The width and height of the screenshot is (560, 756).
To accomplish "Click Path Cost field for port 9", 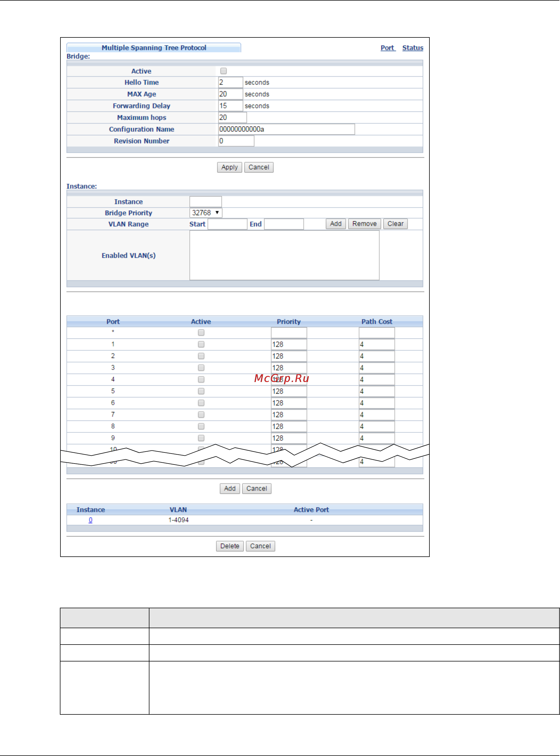I will pyautogui.click(x=376, y=438).
